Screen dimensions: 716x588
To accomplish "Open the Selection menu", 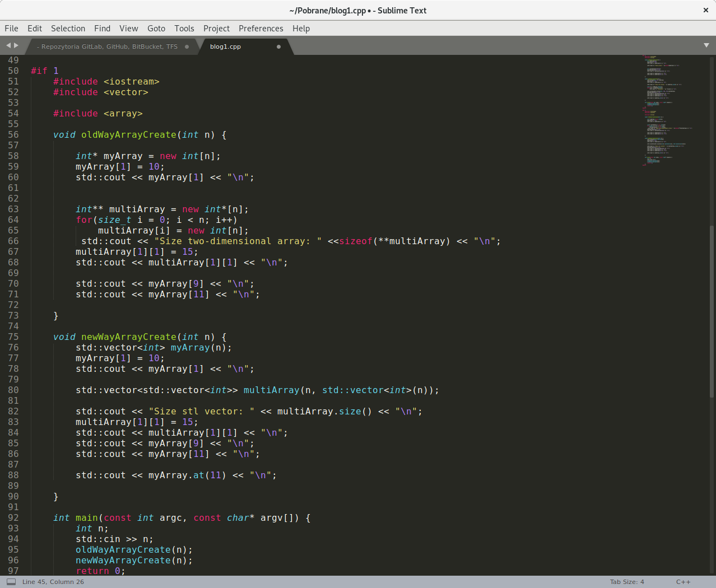I will 68,29.
